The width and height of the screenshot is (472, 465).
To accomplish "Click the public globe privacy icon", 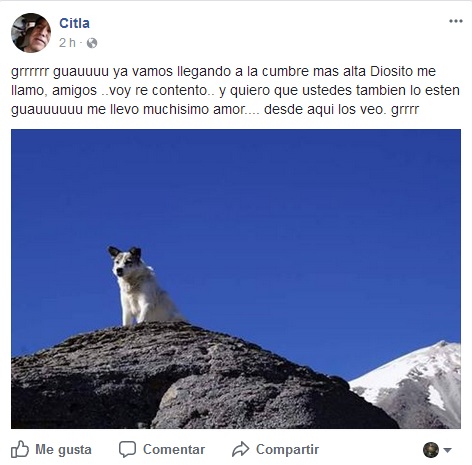I will click(x=92, y=43).
